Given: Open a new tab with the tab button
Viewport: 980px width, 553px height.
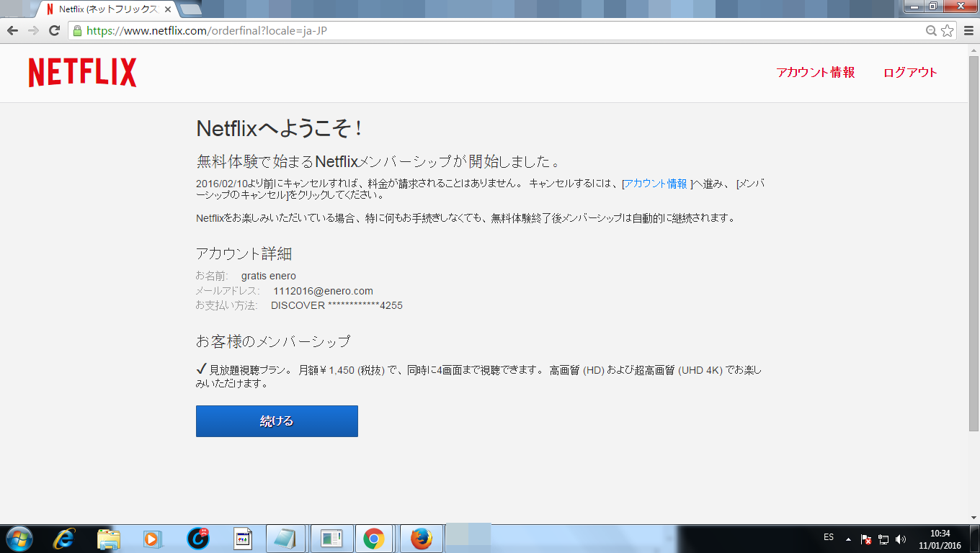Looking at the screenshot, I should point(190,9).
